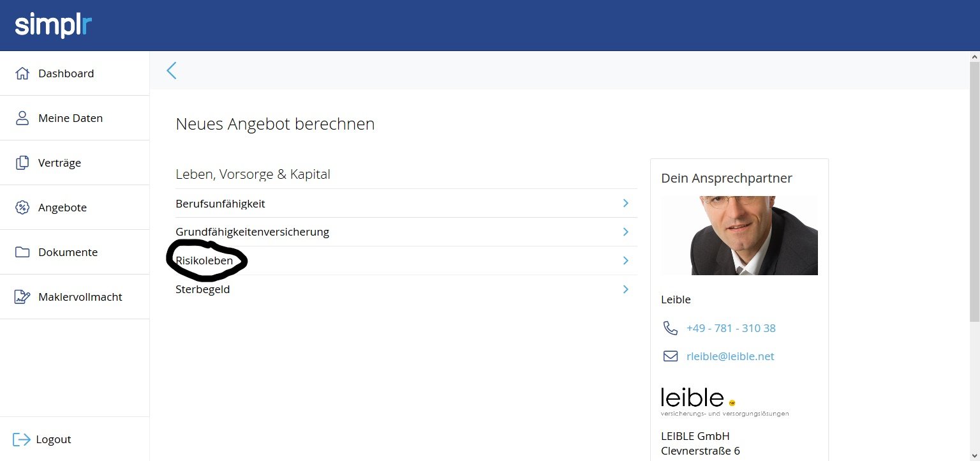Image resolution: width=980 pixels, height=461 pixels.
Task: Click the Angebote percent badge icon
Action: pyautogui.click(x=22, y=208)
